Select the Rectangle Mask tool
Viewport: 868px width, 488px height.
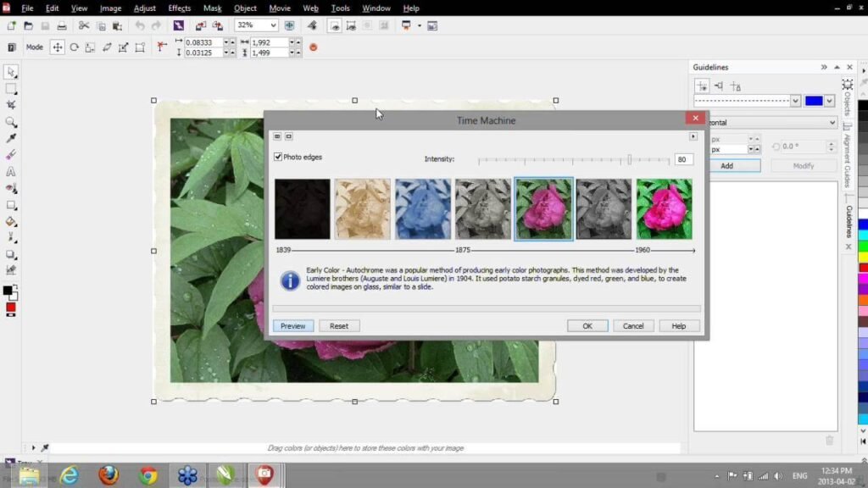coord(10,88)
